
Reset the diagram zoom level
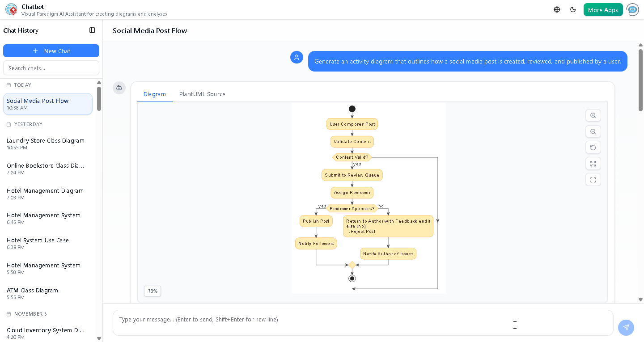[593, 148]
